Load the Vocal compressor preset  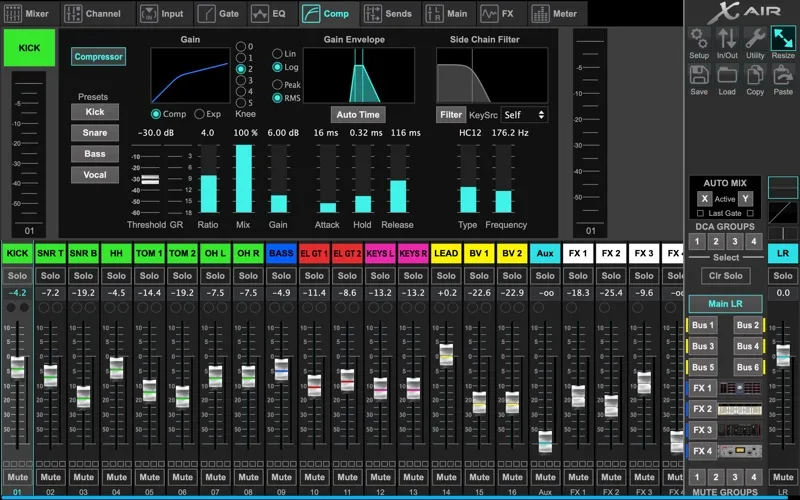click(95, 174)
